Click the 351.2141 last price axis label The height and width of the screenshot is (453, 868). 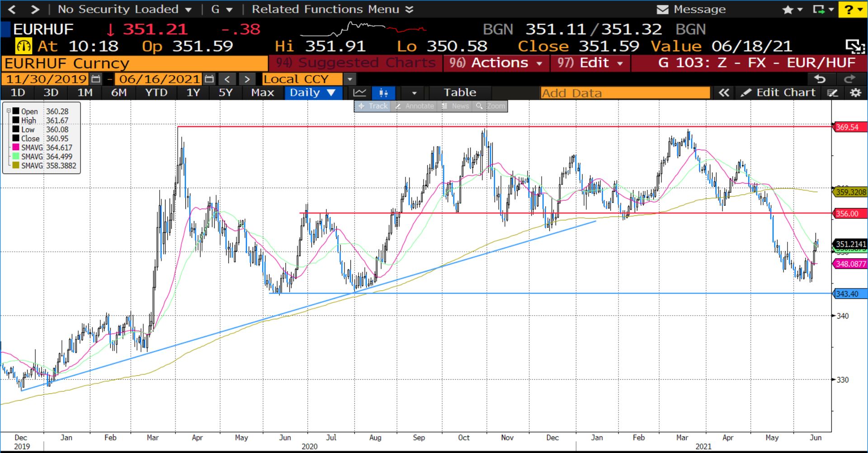pos(850,244)
